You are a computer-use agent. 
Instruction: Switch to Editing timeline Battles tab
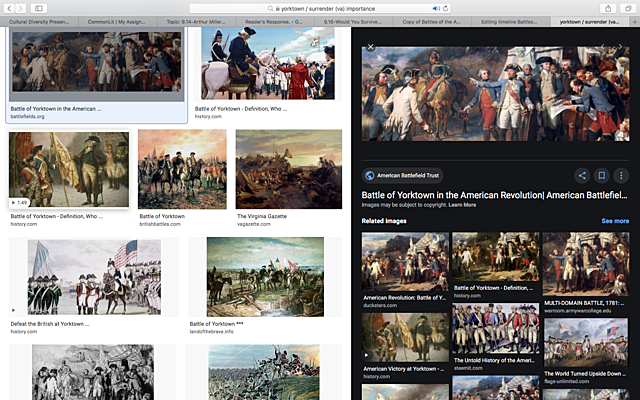(x=509, y=22)
